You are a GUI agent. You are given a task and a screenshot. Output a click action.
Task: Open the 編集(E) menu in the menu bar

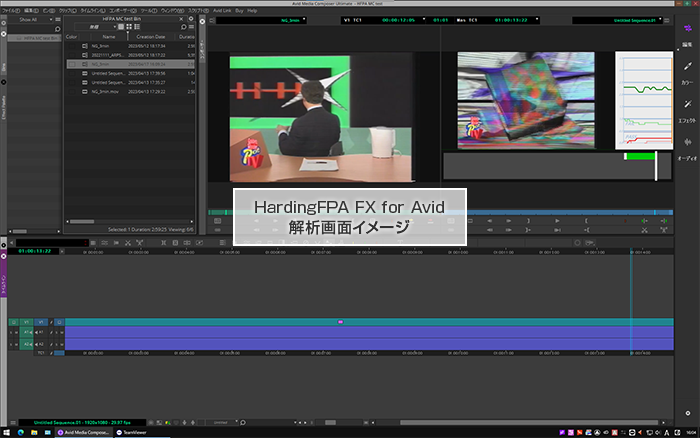31,10
